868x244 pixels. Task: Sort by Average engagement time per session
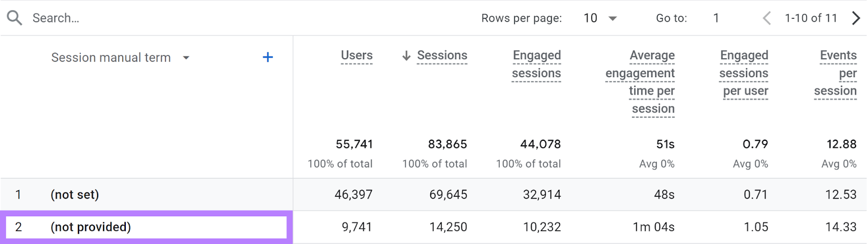(641, 82)
